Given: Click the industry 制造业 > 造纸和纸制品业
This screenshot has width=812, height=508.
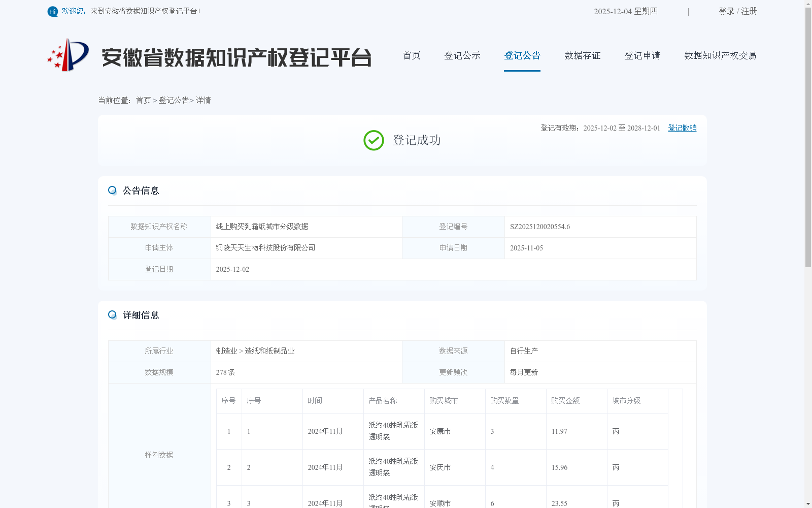Looking at the screenshot, I should click(255, 351).
